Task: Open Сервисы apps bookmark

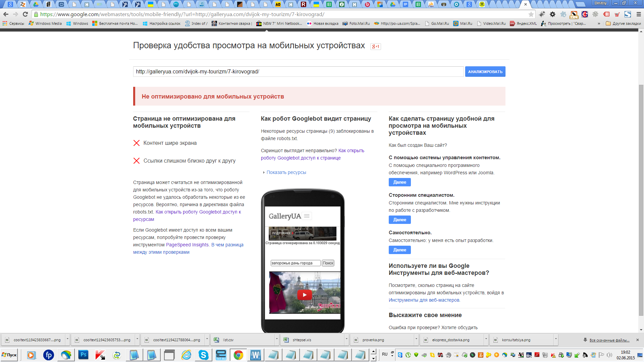Action: (13, 23)
